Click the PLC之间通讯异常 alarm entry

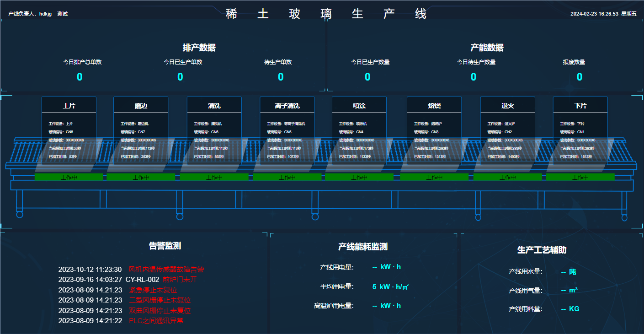click(156, 320)
